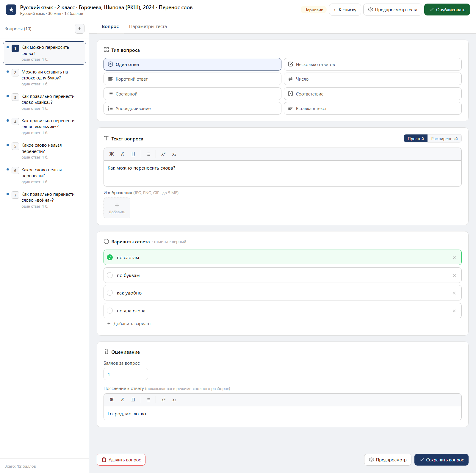Click superscript icon in question text toolbar
The height and width of the screenshot is (473, 476).
(x=163, y=154)
